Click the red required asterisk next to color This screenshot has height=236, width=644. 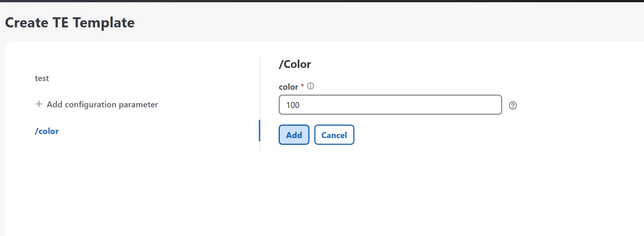[302, 86]
